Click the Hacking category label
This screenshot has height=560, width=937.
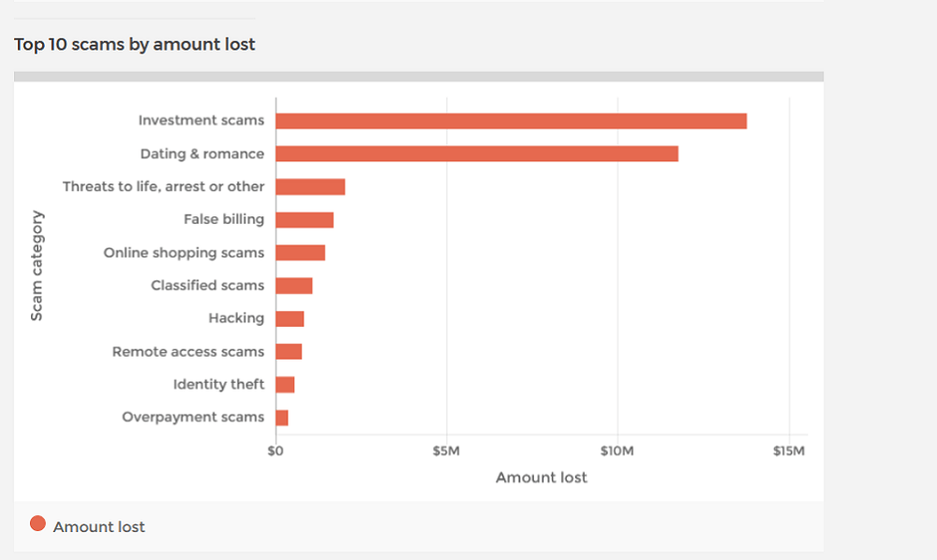click(x=236, y=318)
